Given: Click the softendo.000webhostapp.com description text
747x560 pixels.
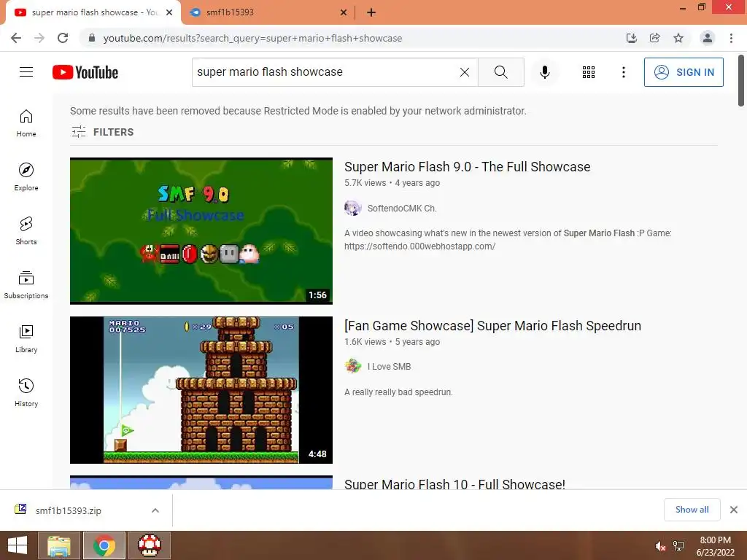Looking at the screenshot, I should pyautogui.click(x=419, y=246).
